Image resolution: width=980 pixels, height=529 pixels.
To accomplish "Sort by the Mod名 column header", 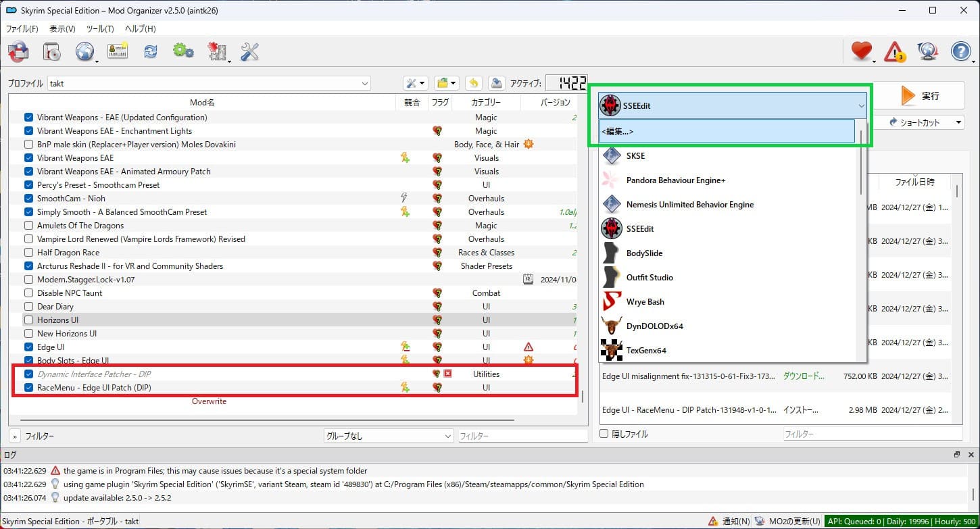I will pyautogui.click(x=202, y=103).
